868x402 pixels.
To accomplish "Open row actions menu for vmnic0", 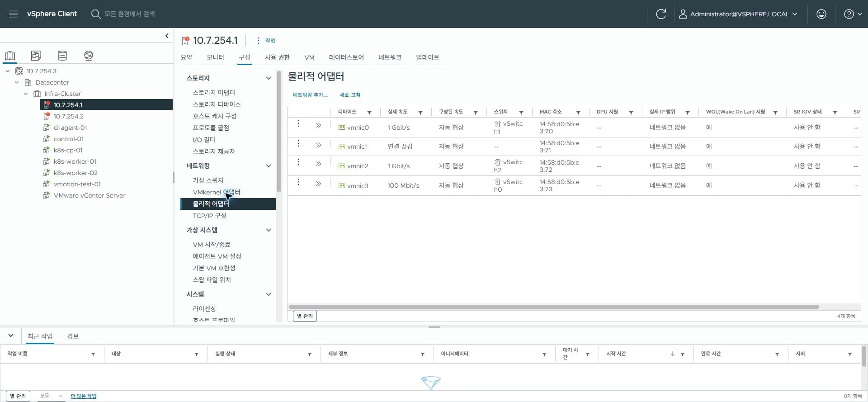I will click(298, 123).
